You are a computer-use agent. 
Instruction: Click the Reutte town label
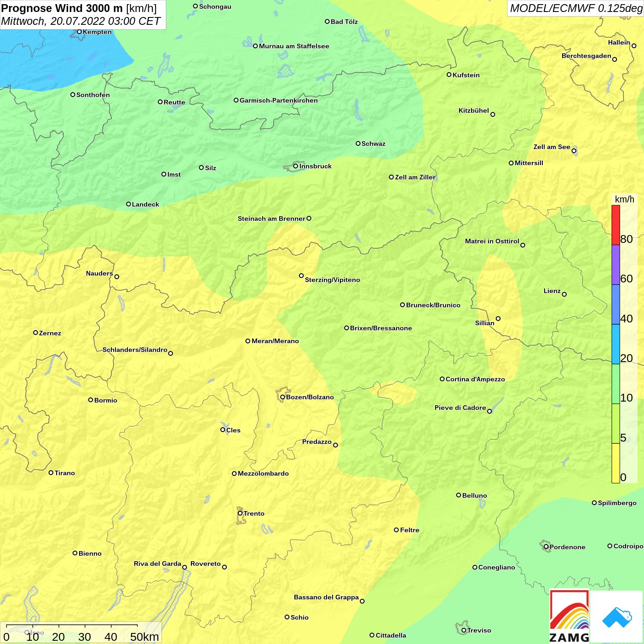pos(174,102)
